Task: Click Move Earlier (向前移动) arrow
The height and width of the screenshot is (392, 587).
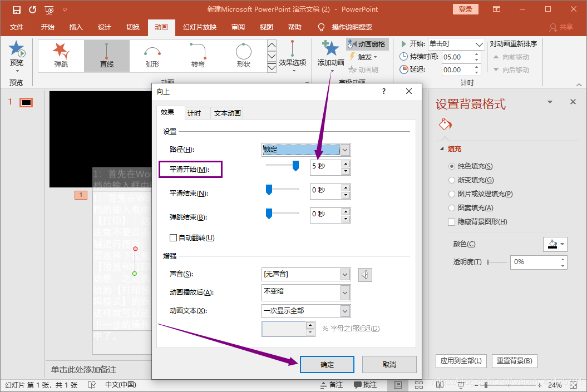Action: click(x=511, y=57)
